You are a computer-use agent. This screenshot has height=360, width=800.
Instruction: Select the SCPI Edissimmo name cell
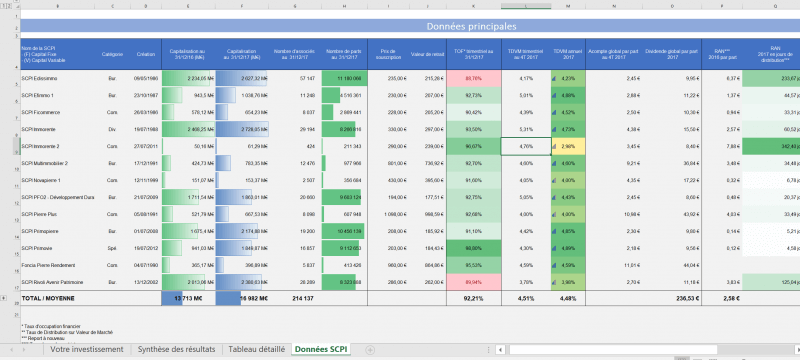[57, 79]
